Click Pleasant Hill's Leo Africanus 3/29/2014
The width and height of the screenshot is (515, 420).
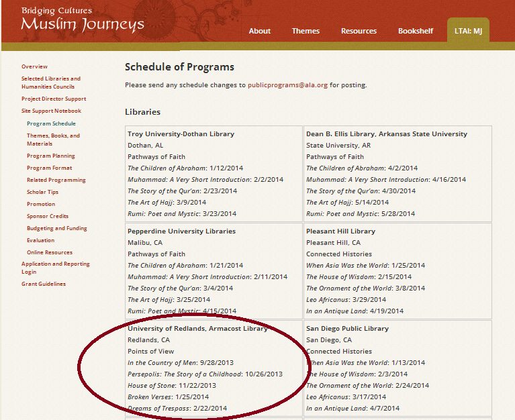(346, 300)
